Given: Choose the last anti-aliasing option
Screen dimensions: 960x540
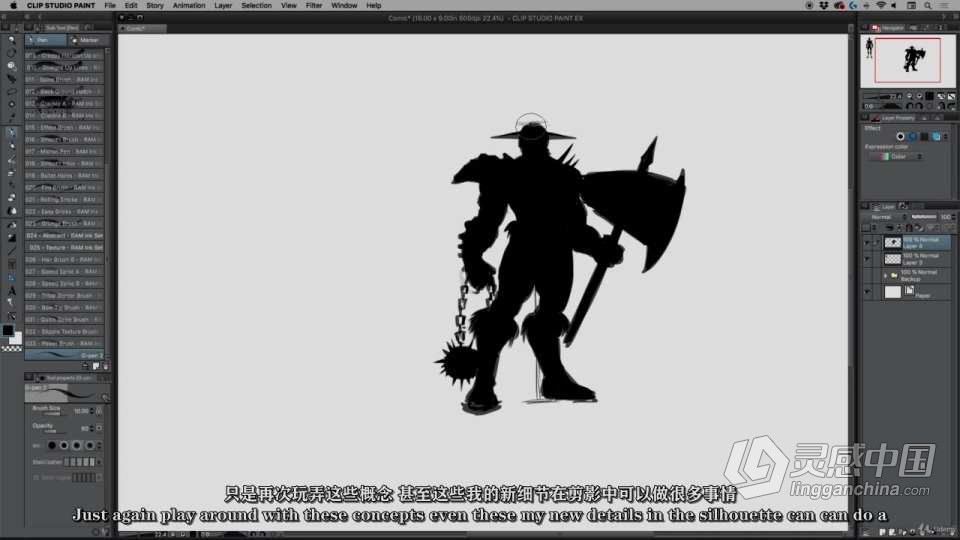Looking at the screenshot, I should click(90, 446).
